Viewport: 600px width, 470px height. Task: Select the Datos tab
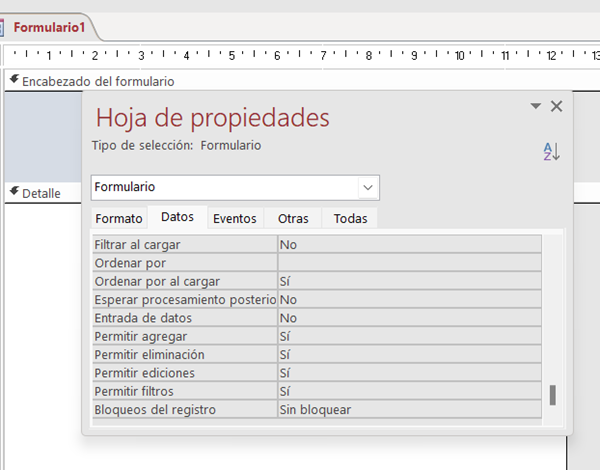(x=177, y=218)
